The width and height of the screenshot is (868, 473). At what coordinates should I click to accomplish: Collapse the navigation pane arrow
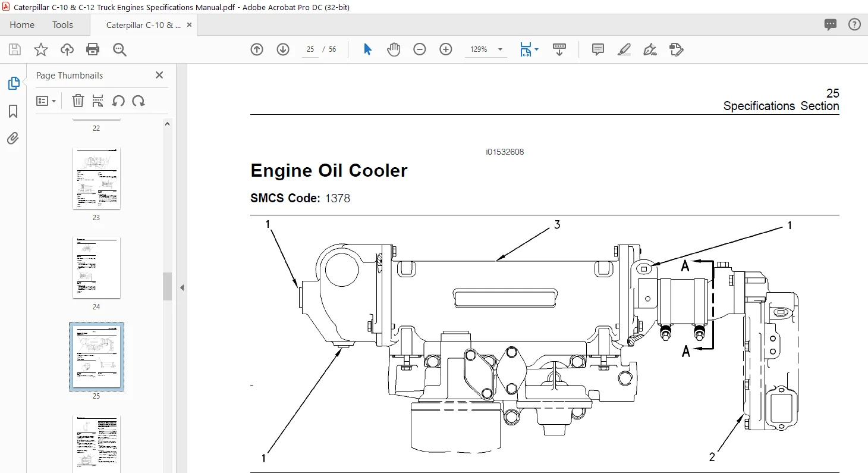[182, 287]
